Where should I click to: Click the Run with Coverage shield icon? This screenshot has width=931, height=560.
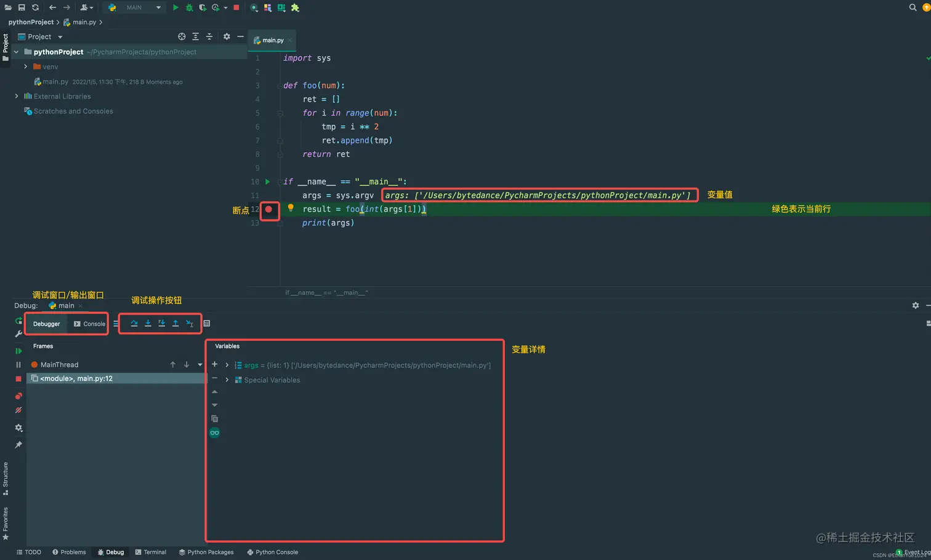pos(203,7)
